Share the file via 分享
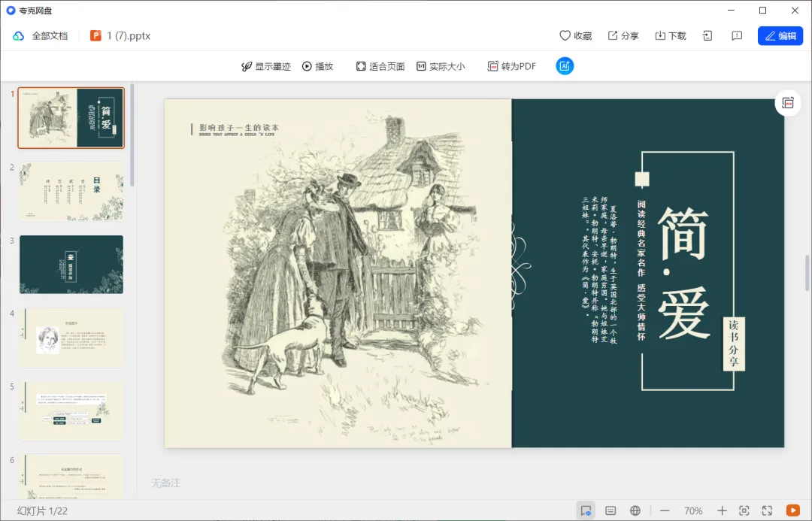Viewport: 812px width, 521px height. (623, 36)
